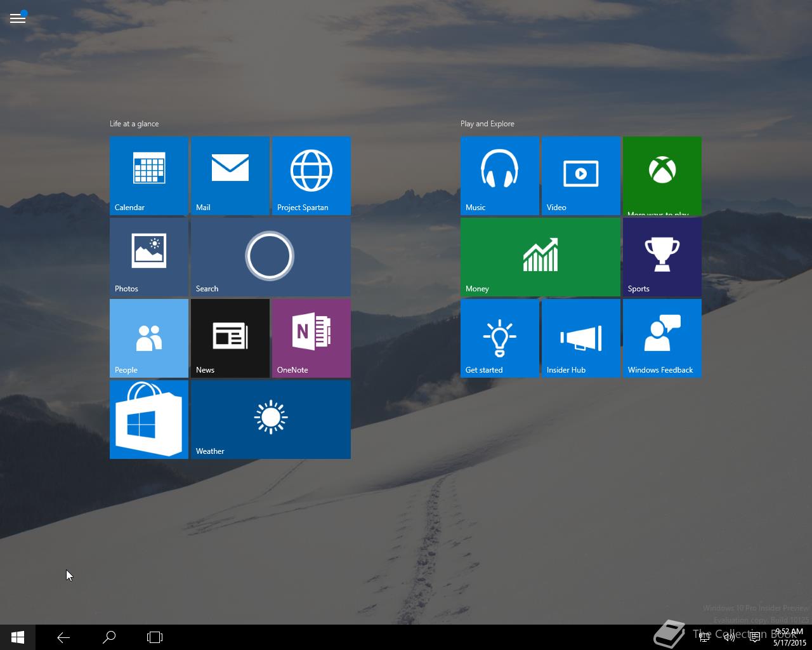This screenshot has height=650, width=812.
Task: Click the volume speaker tray icon
Action: [x=730, y=637]
